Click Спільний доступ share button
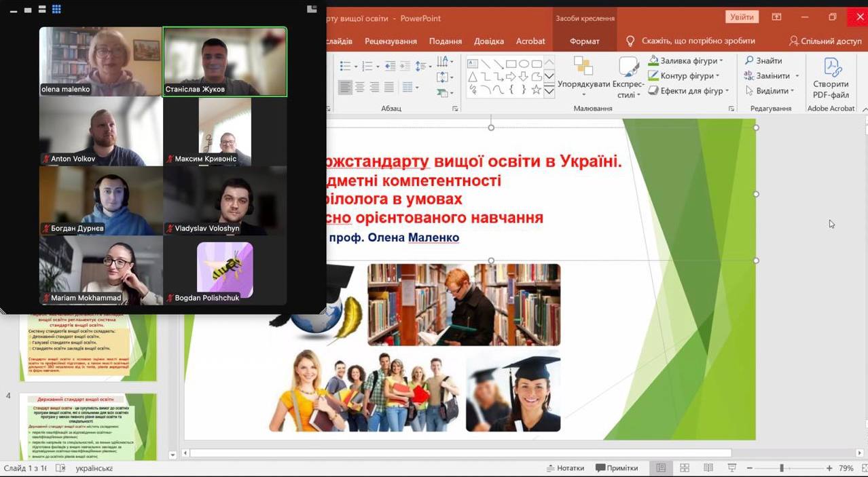This screenshot has height=477, width=868. click(825, 41)
